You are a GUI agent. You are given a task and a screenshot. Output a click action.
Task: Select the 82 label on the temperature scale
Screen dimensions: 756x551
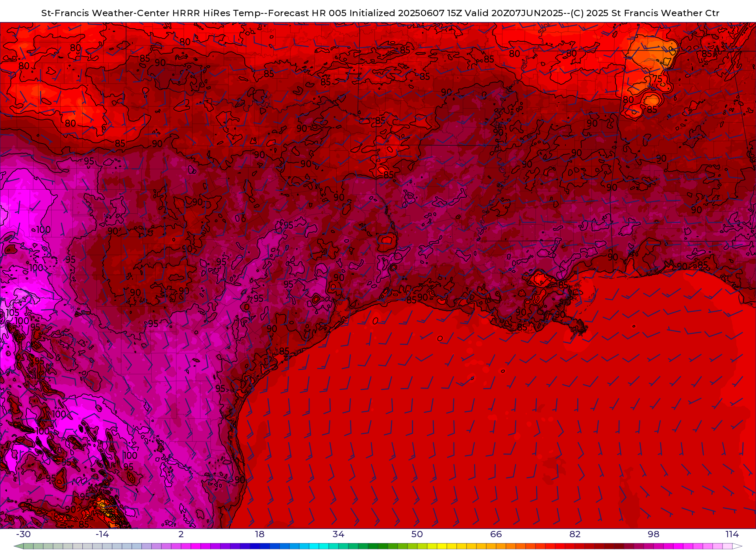pos(575,534)
